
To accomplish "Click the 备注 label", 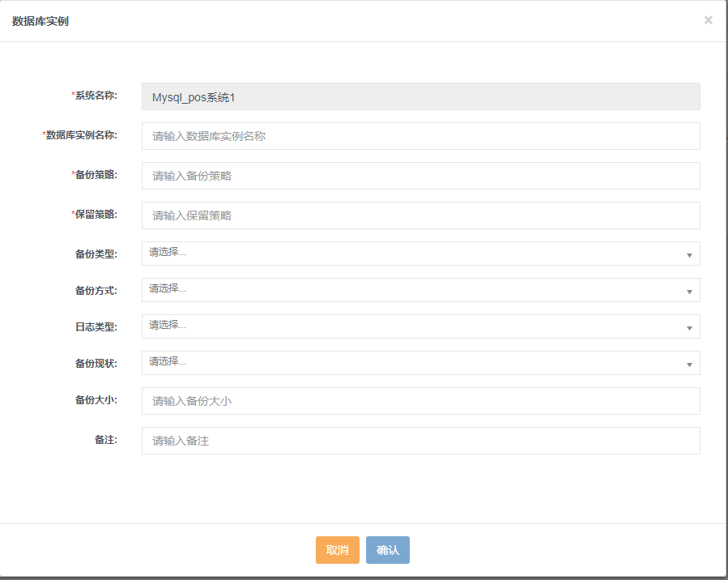I will pos(105,440).
